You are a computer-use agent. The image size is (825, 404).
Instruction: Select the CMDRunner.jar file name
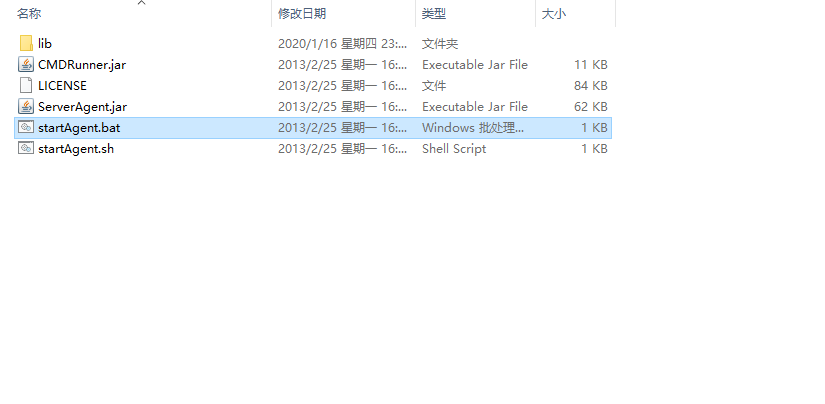pyautogui.click(x=82, y=65)
